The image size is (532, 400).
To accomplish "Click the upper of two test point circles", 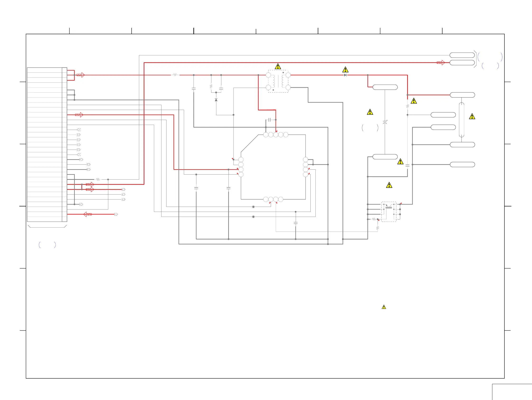I will 253,207.
